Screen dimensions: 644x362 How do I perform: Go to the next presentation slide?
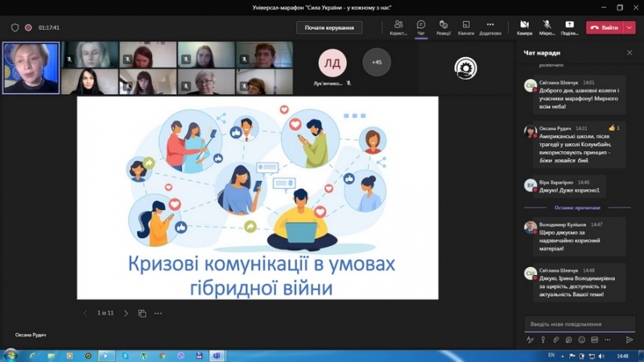click(126, 313)
